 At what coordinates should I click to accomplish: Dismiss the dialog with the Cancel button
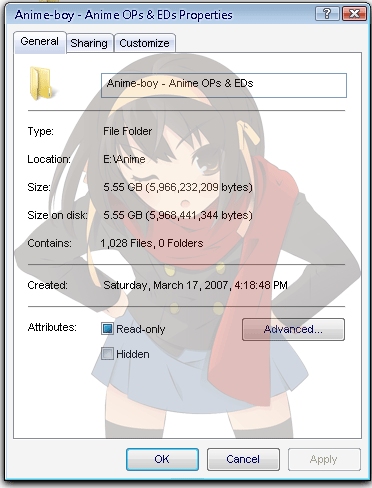[x=243, y=459]
